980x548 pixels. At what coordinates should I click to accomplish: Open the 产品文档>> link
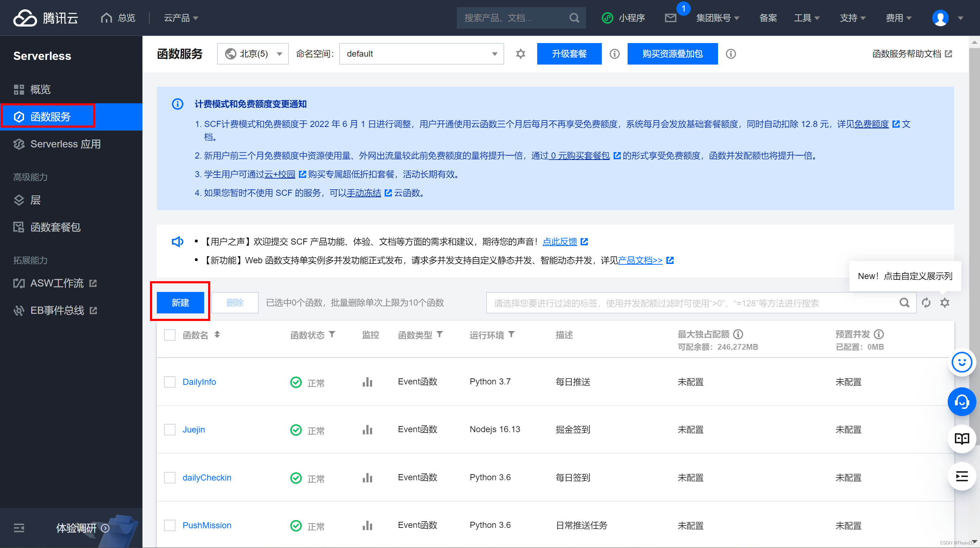tap(640, 260)
